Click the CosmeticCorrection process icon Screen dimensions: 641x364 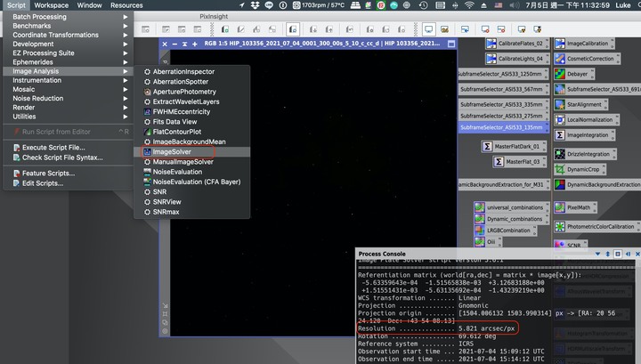coord(587,59)
